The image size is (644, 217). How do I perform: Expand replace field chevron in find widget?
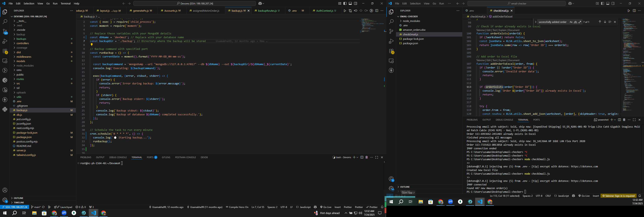click(536, 22)
